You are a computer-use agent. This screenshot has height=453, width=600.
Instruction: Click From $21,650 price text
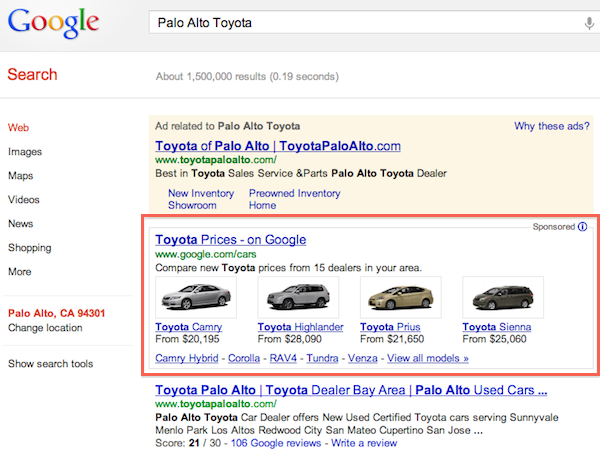coord(392,339)
